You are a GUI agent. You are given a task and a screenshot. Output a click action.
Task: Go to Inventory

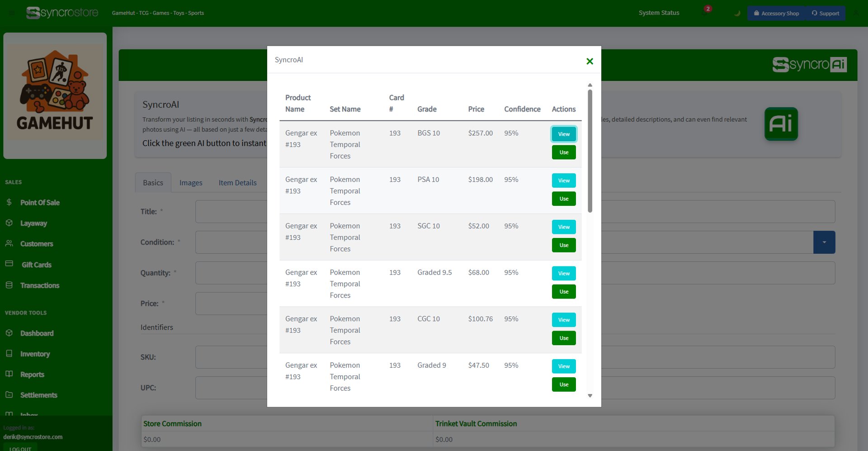pos(35,354)
